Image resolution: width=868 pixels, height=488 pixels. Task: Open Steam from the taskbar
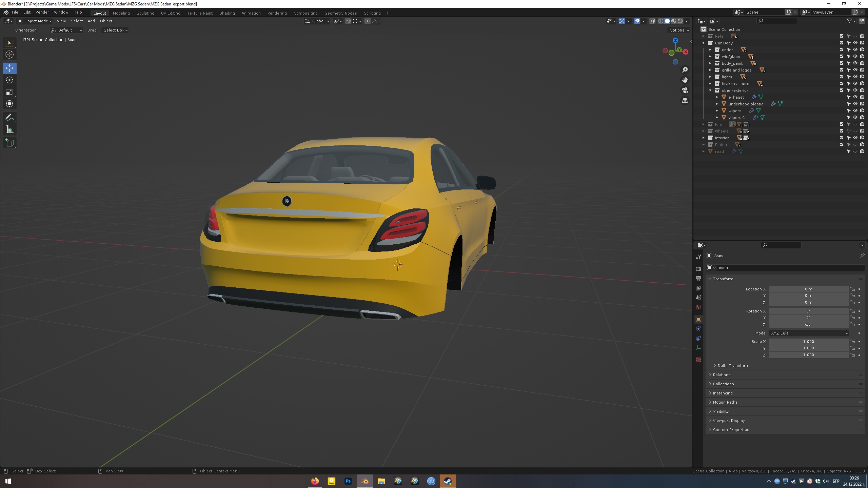coord(448,481)
